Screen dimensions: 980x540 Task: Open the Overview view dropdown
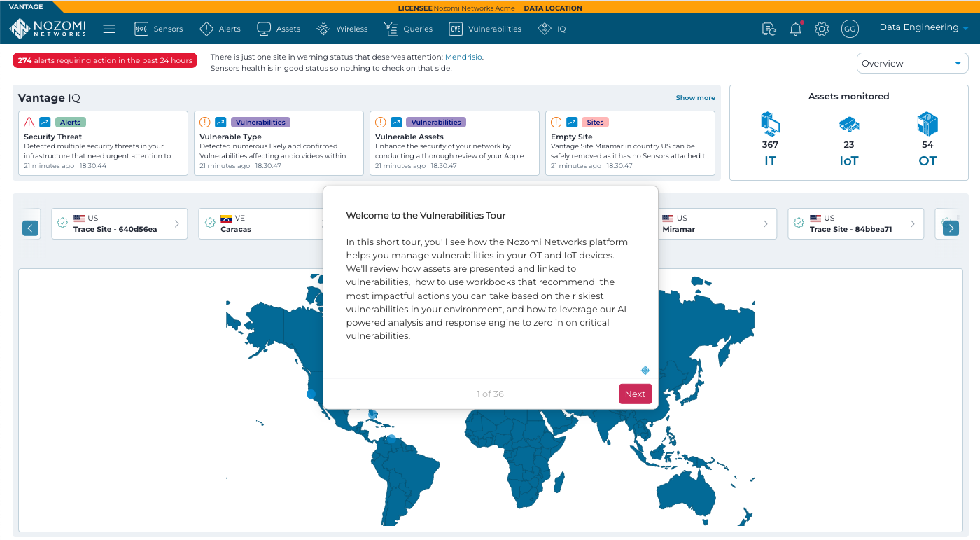912,63
